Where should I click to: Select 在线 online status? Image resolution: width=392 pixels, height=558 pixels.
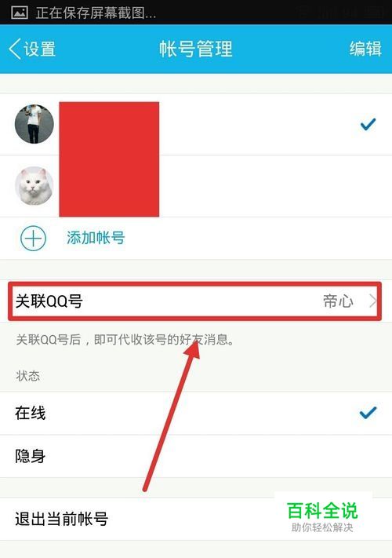(196, 413)
